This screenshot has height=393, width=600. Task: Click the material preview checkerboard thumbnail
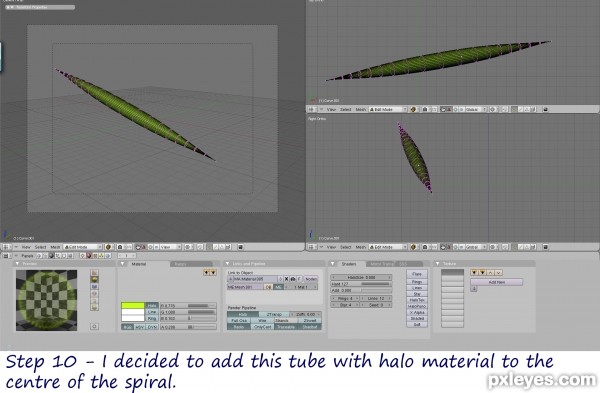[x=46, y=300]
